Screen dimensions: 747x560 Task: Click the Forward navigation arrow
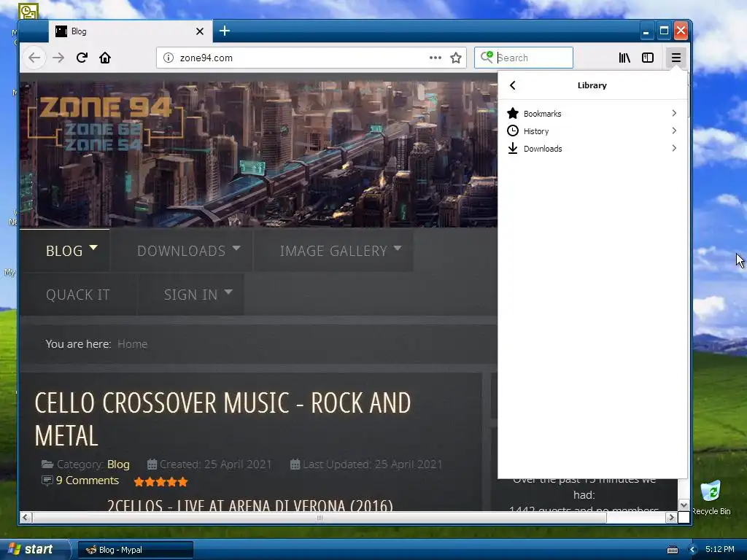tap(58, 58)
